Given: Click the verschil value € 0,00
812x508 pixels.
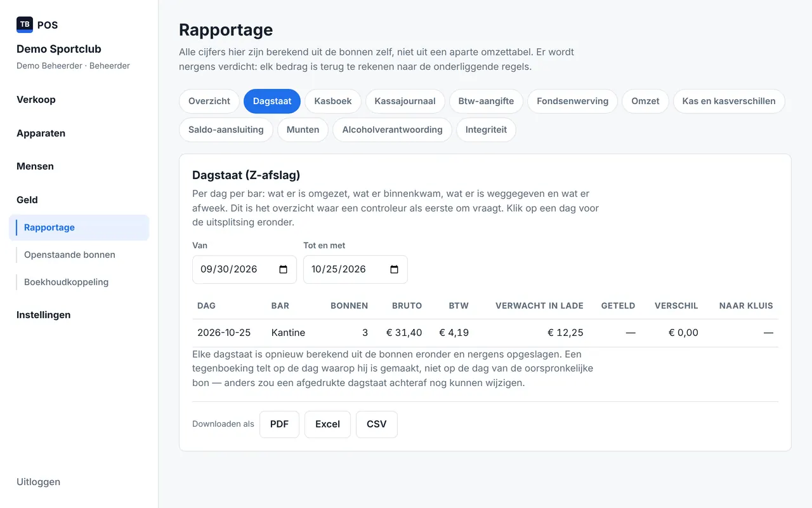Looking at the screenshot, I should 683,333.
